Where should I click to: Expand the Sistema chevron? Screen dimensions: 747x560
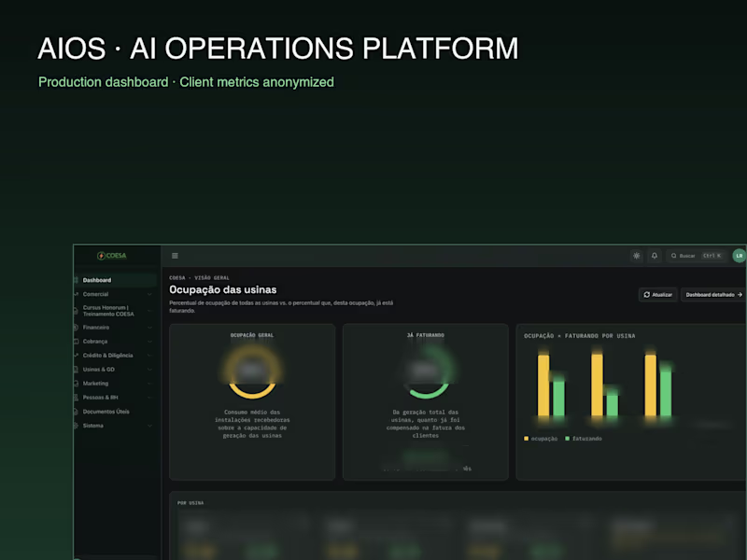pos(149,426)
